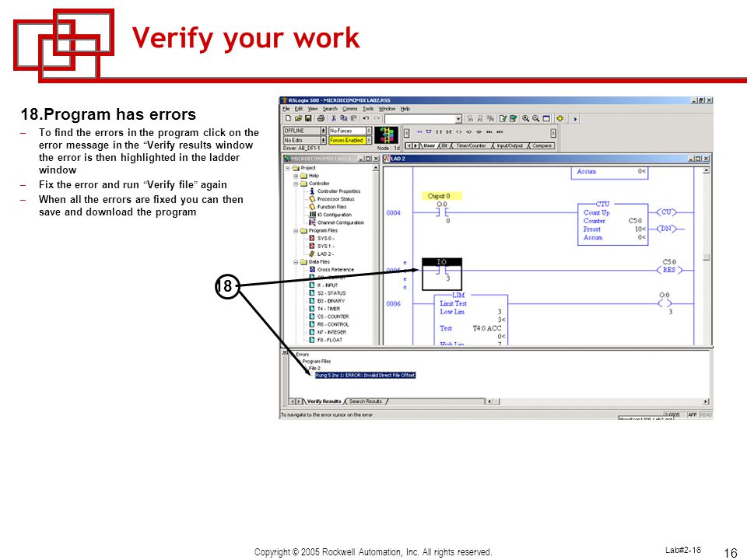Click the IO Configuration tree icon
The height and width of the screenshot is (560, 747).
[313, 215]
